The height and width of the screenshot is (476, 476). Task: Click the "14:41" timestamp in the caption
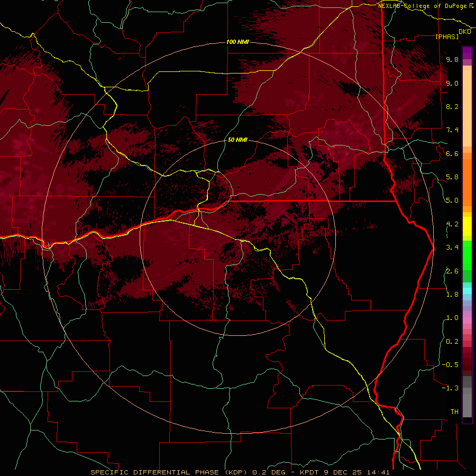(x=378, y=472)
